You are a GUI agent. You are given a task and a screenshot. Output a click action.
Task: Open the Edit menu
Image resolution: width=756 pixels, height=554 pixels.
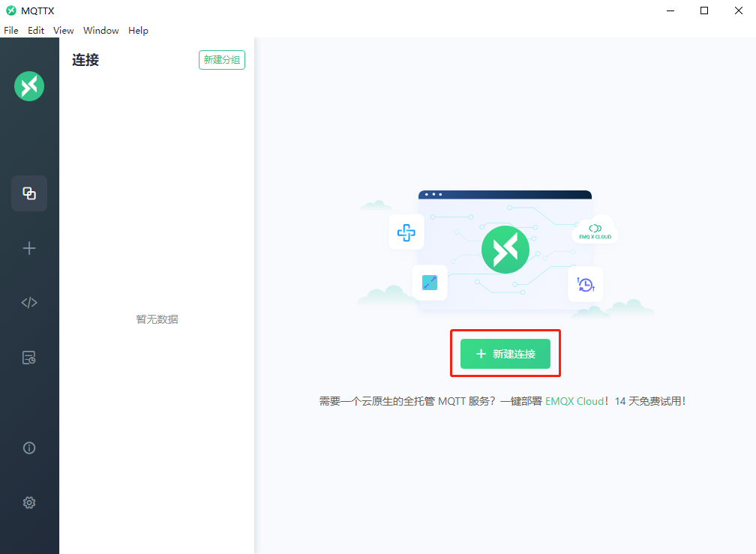36,30
